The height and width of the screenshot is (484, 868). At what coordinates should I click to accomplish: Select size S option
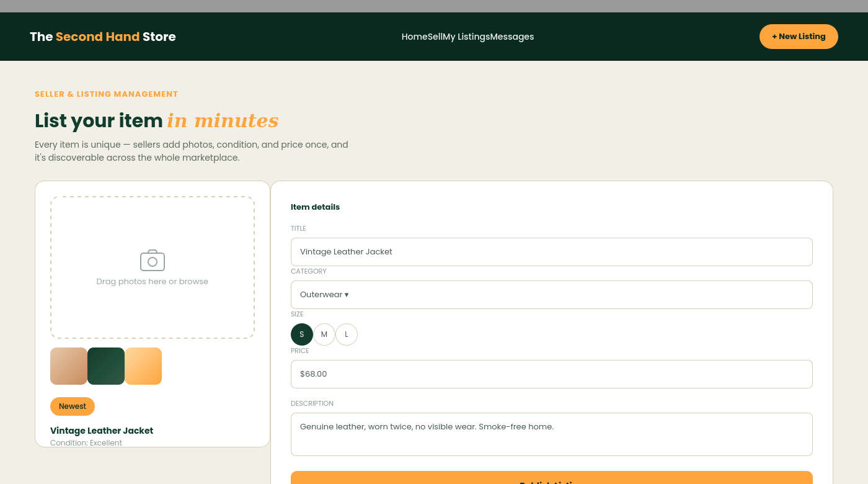point(302,334)
